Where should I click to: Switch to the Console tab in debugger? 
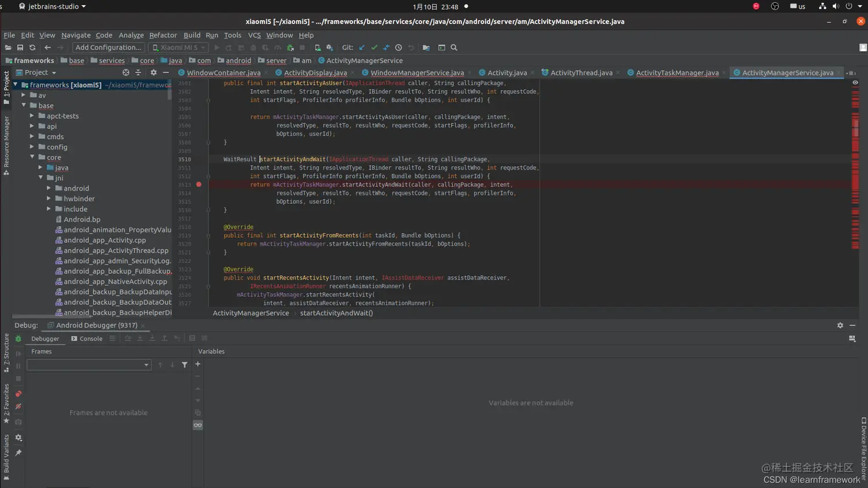tap(87, 339)
